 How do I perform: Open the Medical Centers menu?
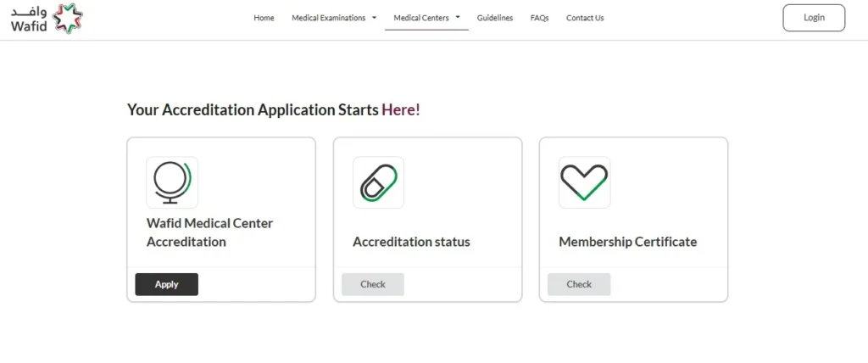421,18
